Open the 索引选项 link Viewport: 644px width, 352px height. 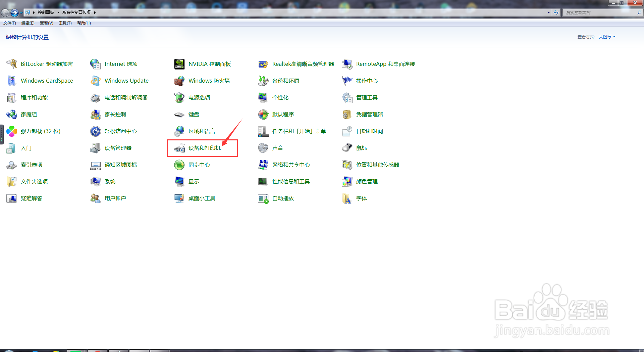[32, 165]
